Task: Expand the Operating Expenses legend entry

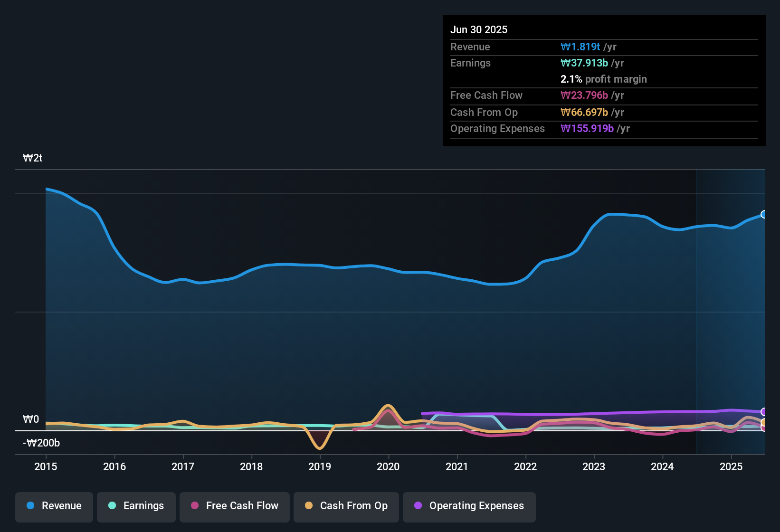Action: point(469,506)
